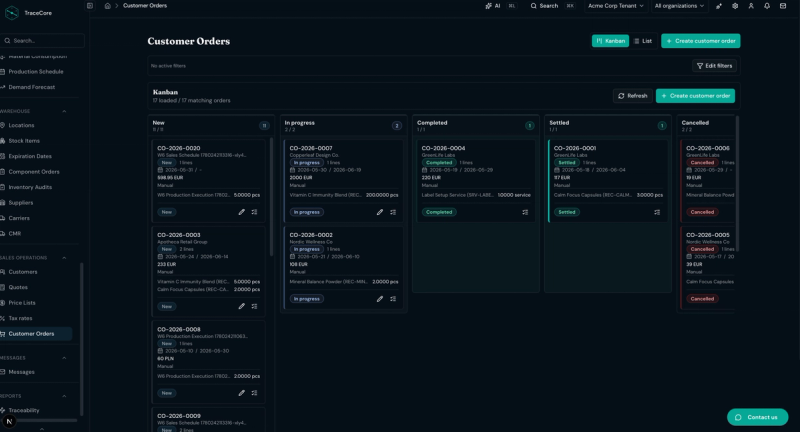Click the sidebar vertical scrollbar

(x=82, y=339)
